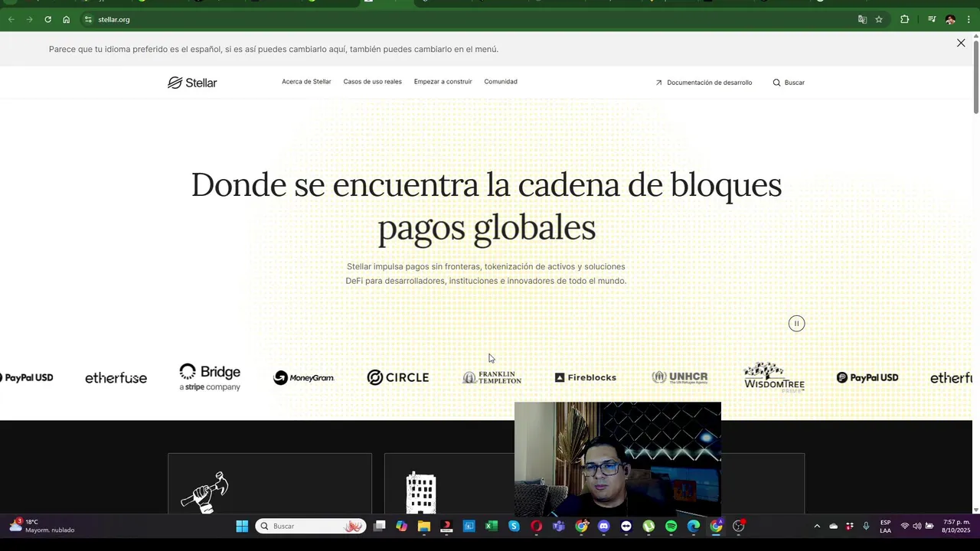Open the Chrome extensions puzzle icon
Screen dimensions: 980x551
(904, 19)
